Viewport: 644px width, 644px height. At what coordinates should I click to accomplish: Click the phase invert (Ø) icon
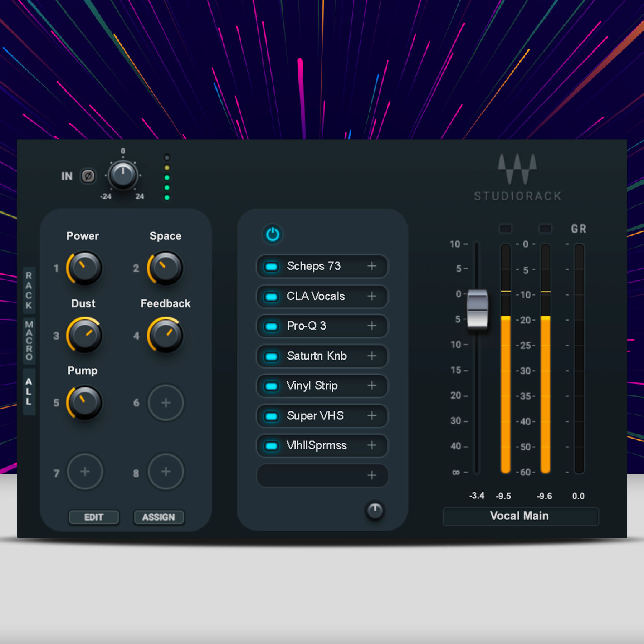click(88, 176)
